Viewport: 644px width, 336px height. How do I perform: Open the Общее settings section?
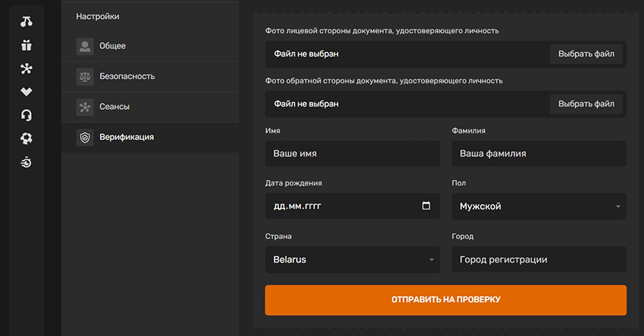coord(150,46)
